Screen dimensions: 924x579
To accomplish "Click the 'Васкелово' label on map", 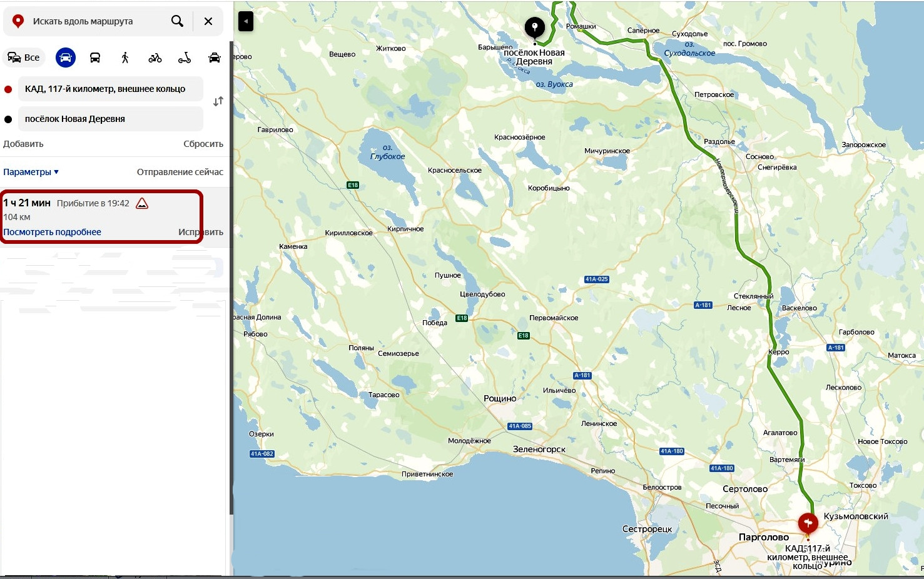I will click(800, 308).
